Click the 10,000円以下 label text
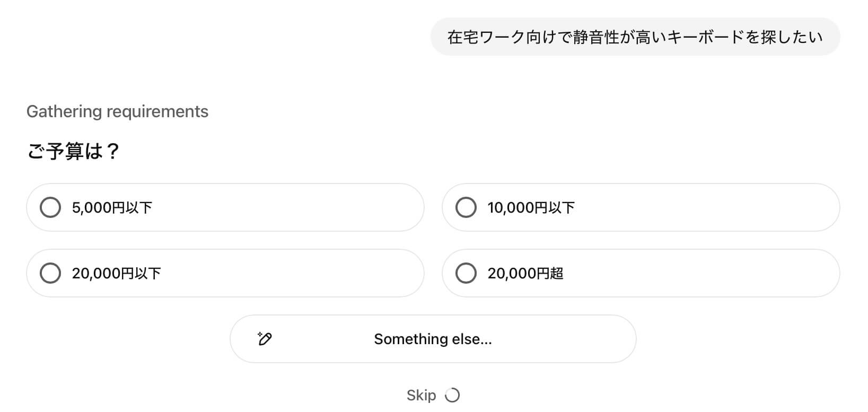The image size is (868, 412). click(x=531, y=207)
